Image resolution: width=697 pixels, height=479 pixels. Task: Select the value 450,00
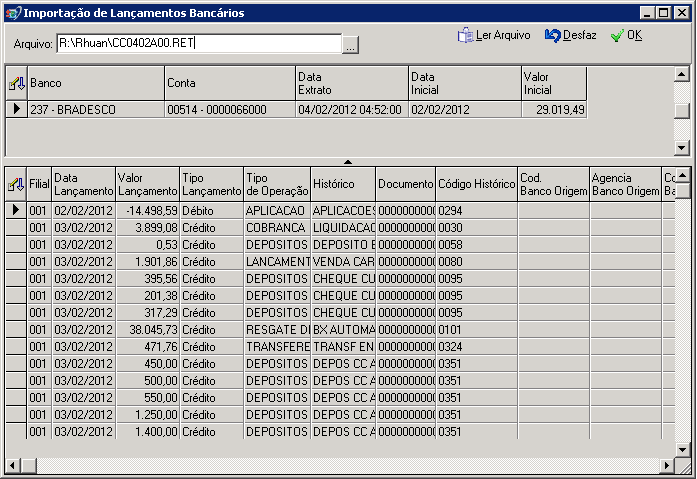[148, 363]
